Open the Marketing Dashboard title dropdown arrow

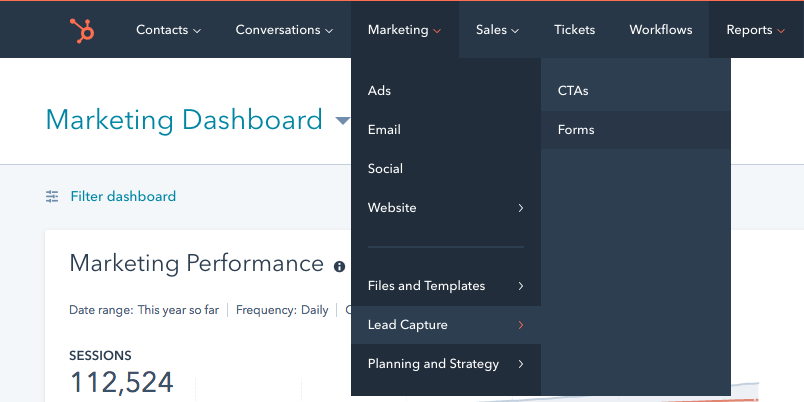tap(342, 121)
